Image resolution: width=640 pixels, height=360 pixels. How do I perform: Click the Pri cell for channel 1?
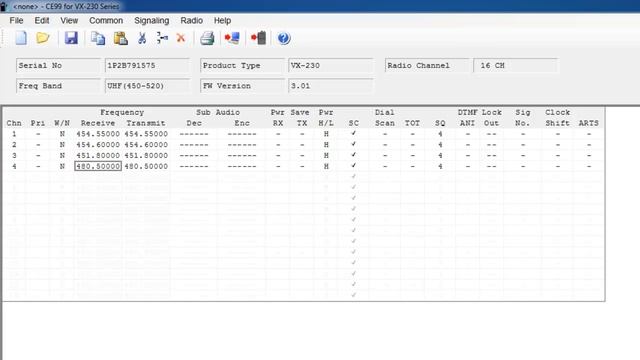click(x=38, y=134)
